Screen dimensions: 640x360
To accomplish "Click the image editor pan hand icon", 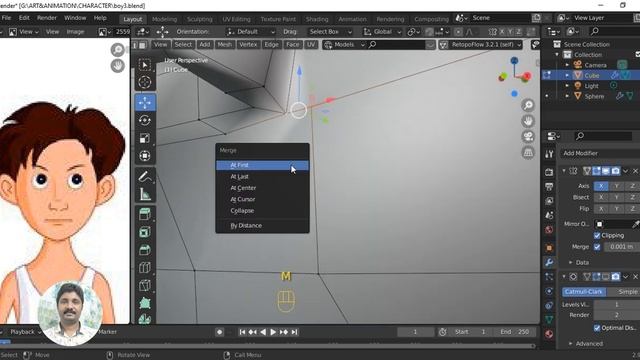I will click(x=118, y=65).
